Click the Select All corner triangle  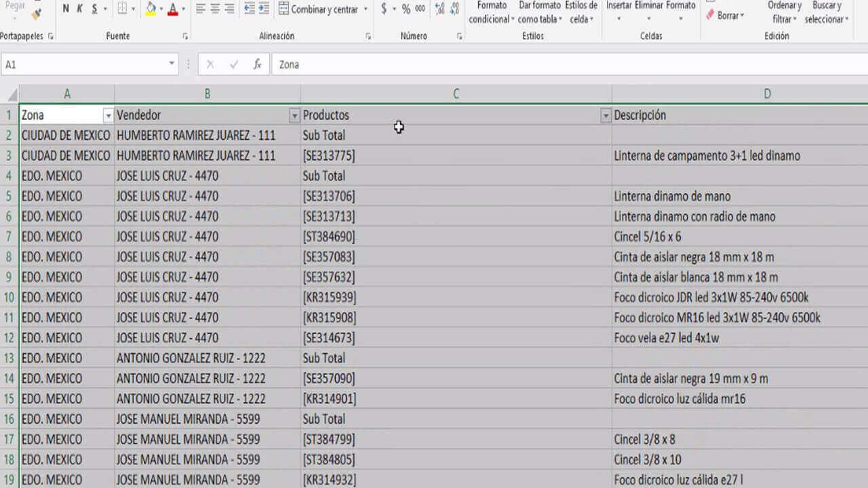tap(11, 94)
